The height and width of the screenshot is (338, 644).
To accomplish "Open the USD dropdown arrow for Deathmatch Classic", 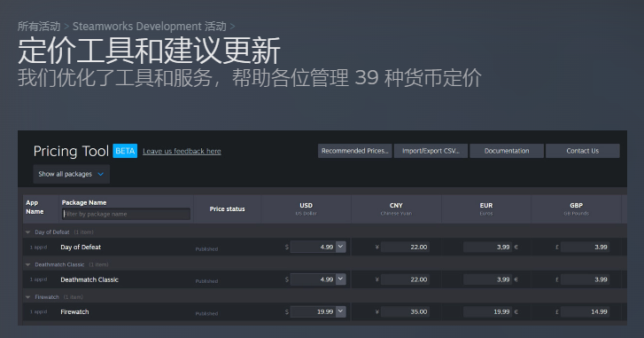I will pos(340,279).
